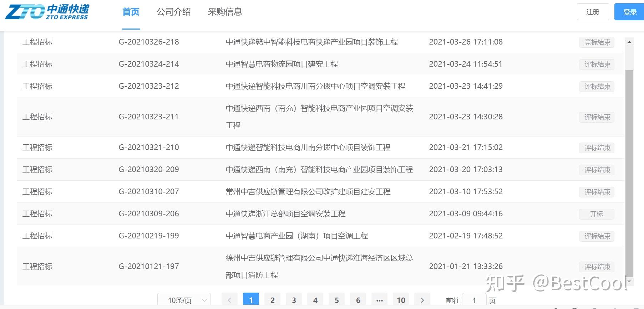
Task: Click 评标结束 status for G-20210321-210
Action: point(597,148)
